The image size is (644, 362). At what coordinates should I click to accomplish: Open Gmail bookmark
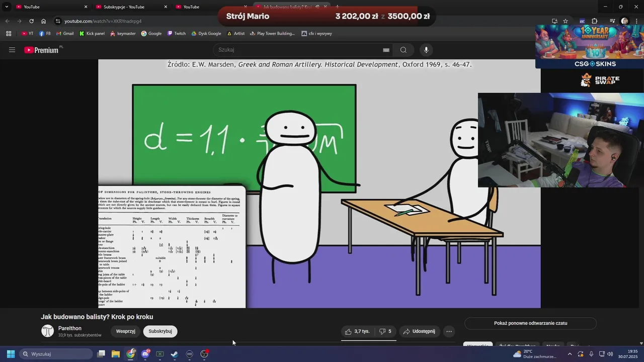pos(64,34)
